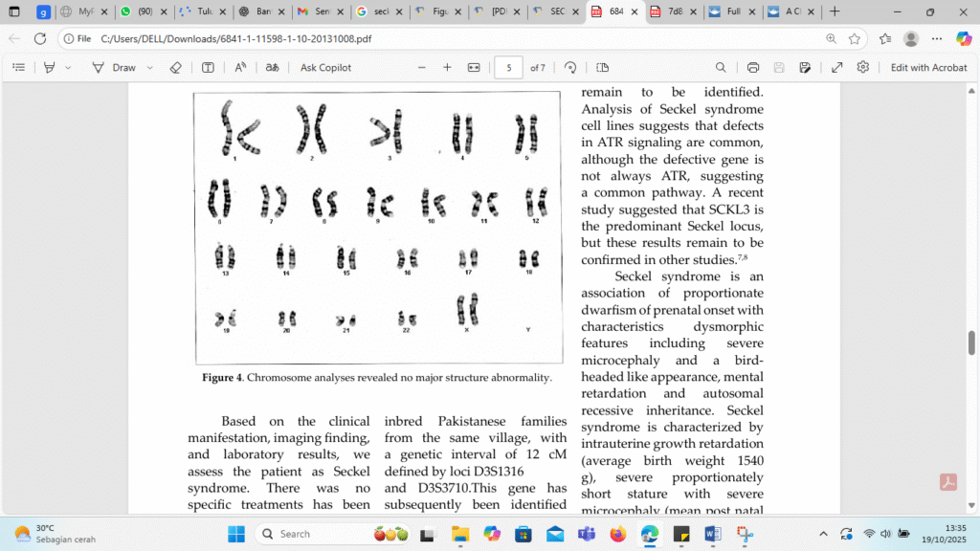
Task: Open PDF viewer settings gear
Action: click(x=863, y=68)
